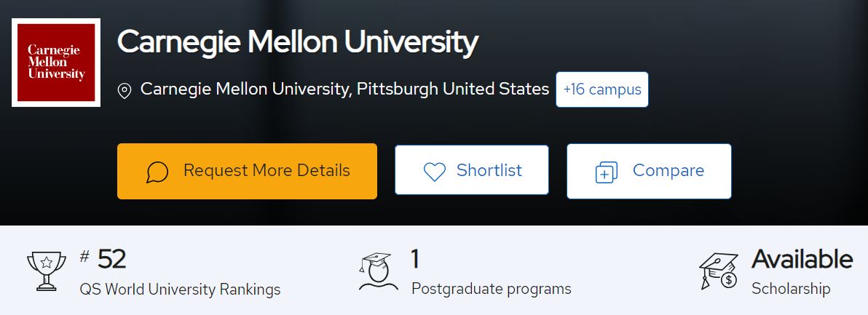Click the Pittsburgh United States address text
The width and height of the screenshot is (868, 315).
(x=453, y=89)
